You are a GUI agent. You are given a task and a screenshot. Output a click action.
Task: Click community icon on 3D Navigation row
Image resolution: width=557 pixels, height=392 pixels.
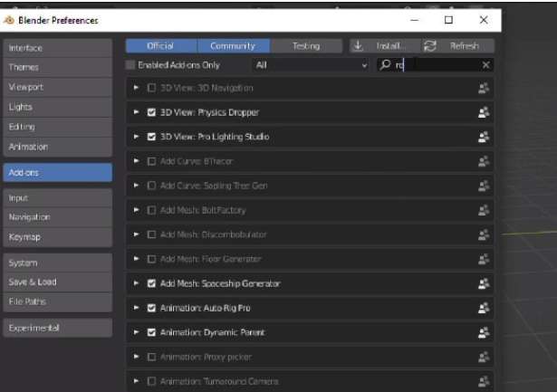(484, 88)
